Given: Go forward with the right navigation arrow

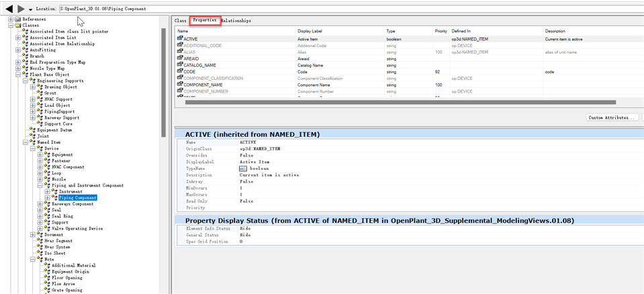Looking at the screenshot, I should (x=21, y=8).
